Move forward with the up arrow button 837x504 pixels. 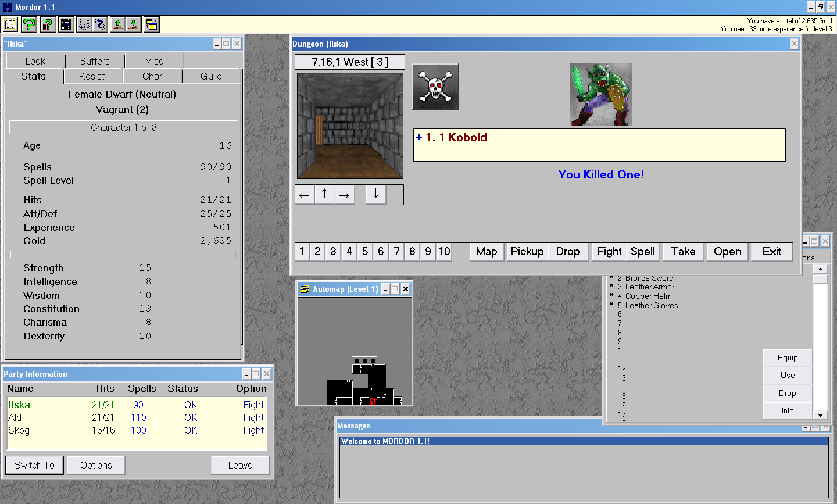(324, 195)
